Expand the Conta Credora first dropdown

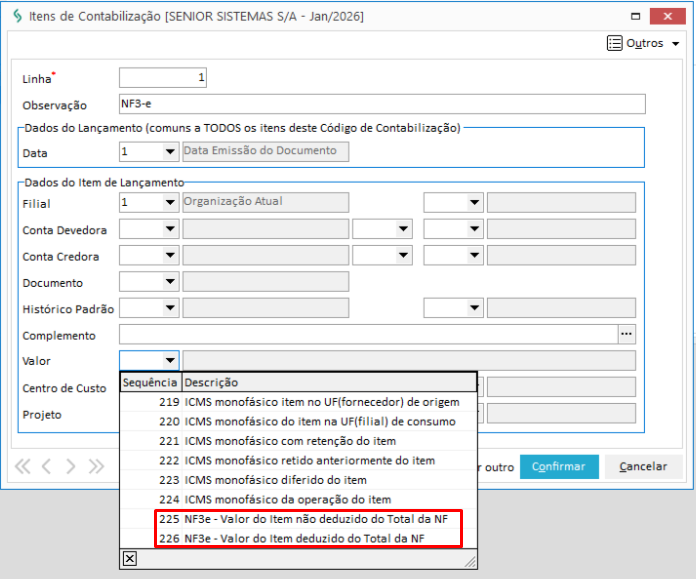point(170,255)
